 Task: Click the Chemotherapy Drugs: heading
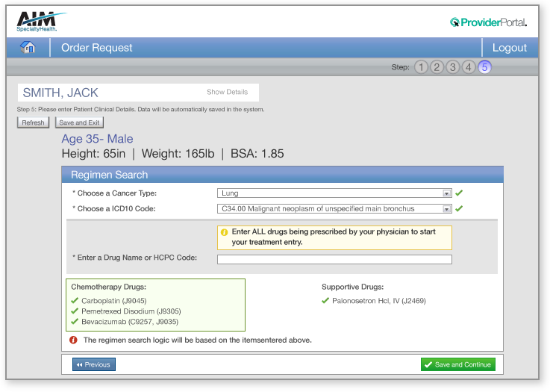pos(108,287)
